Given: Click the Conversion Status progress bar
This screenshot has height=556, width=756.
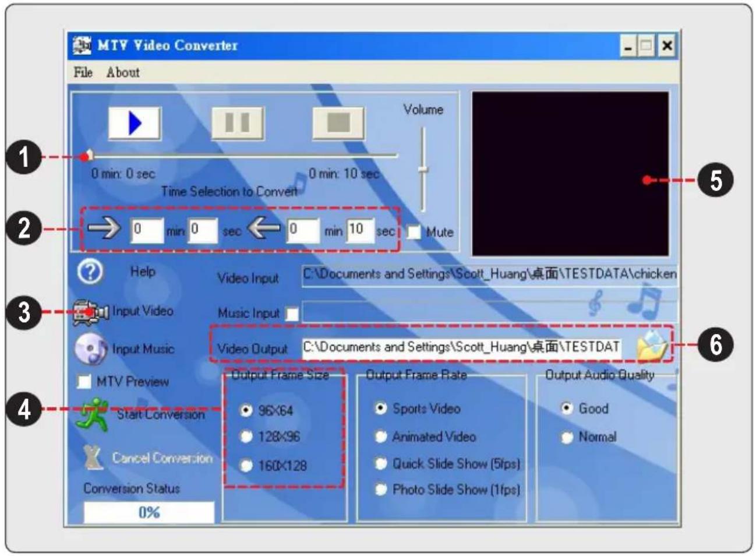Looking at the screenshot, I should [x=149, y=513].
